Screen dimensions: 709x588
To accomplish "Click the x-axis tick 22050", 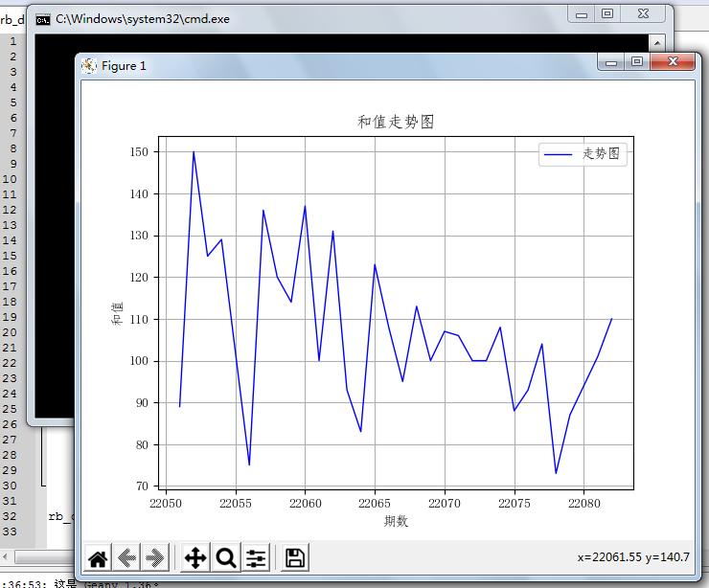I will [166, 504].
